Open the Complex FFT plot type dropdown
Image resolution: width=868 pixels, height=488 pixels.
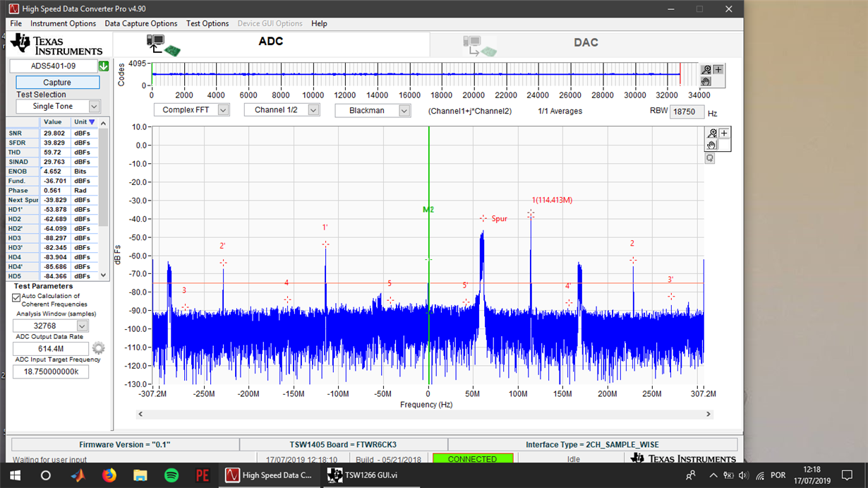[x=223, y=110]
